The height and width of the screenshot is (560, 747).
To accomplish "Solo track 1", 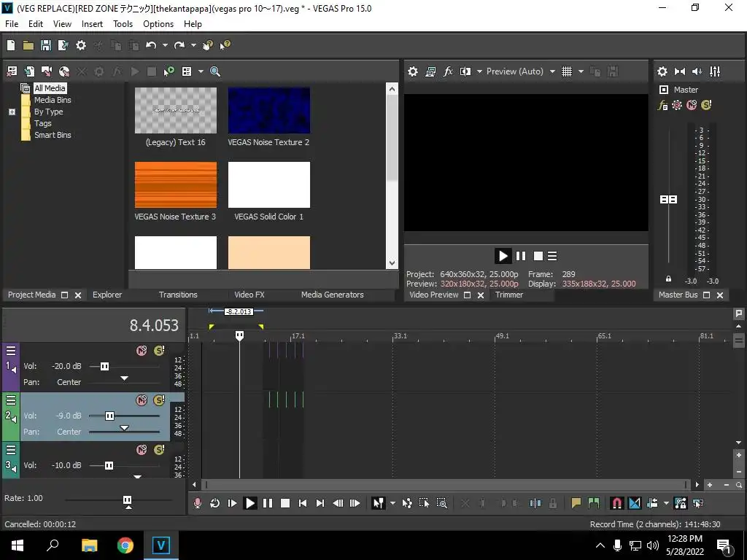I will pyautogui.click(x=159, y=351).
